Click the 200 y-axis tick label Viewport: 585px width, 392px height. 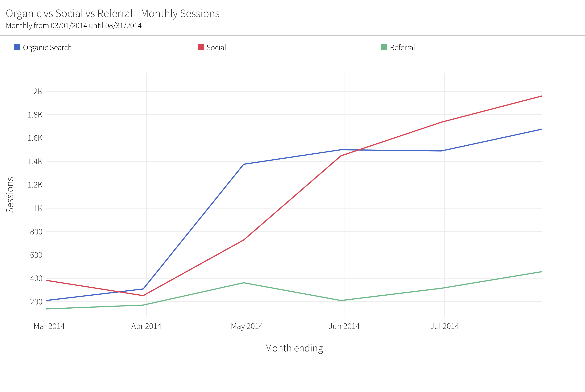point(36,302)
